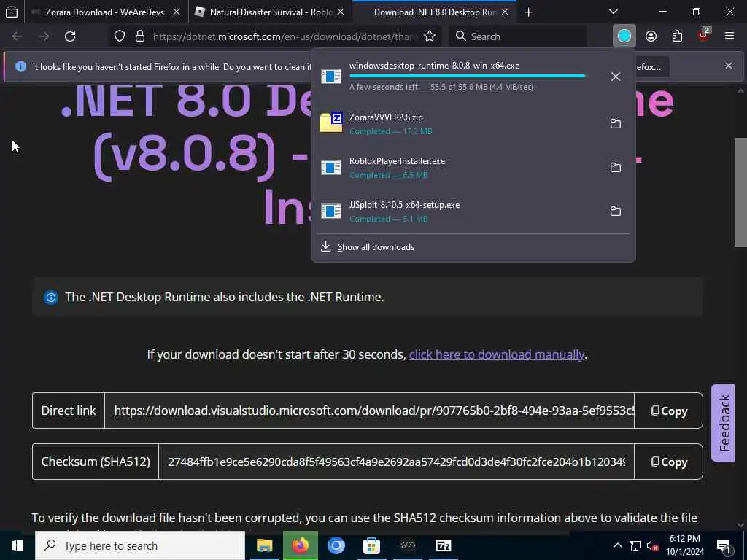Copy the Direct link

coord(669,411)
